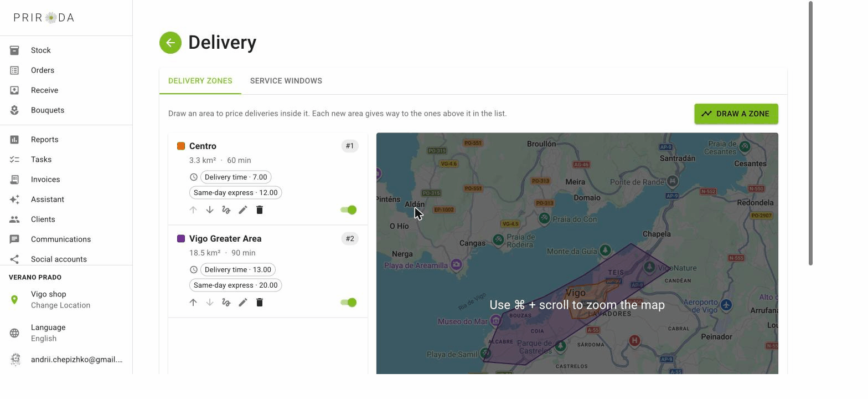The width and height of the screenshot is (868, 399).
Task: Redraw the Vigo Greater Area shape
Action: (x=226, y=303)
